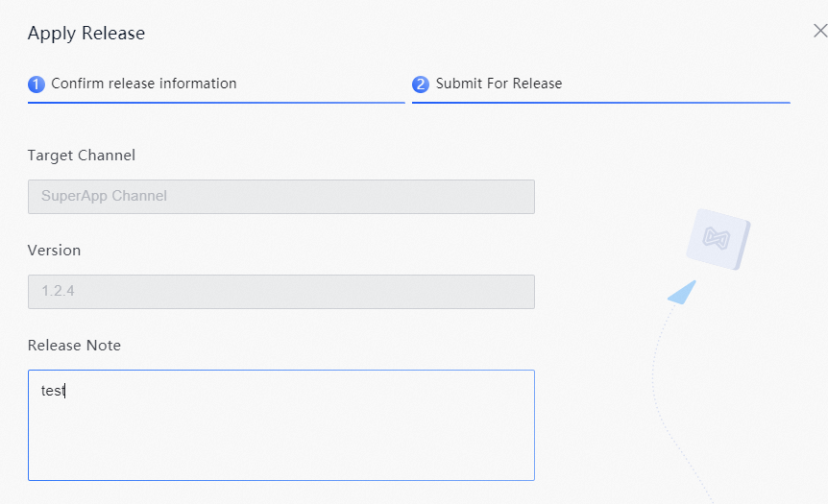828x504 pixels.
Task: Click the step 1 number badge
Action: coord(36,84)
